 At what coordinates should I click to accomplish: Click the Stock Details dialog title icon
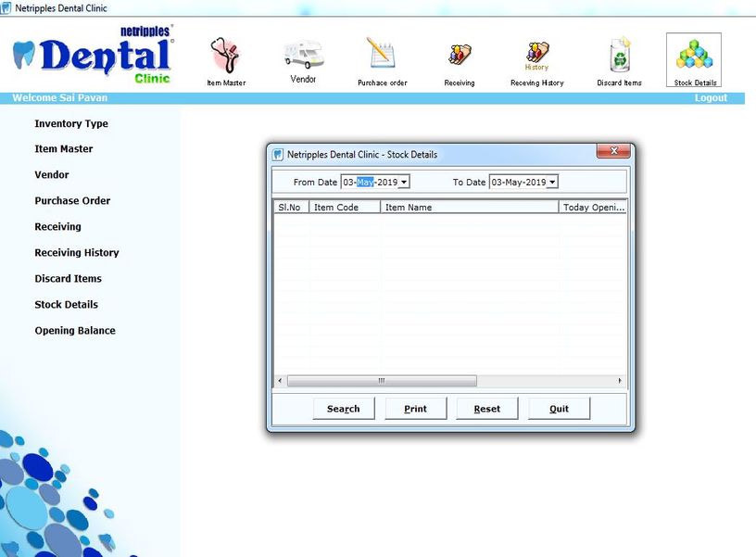pos(278,155)
